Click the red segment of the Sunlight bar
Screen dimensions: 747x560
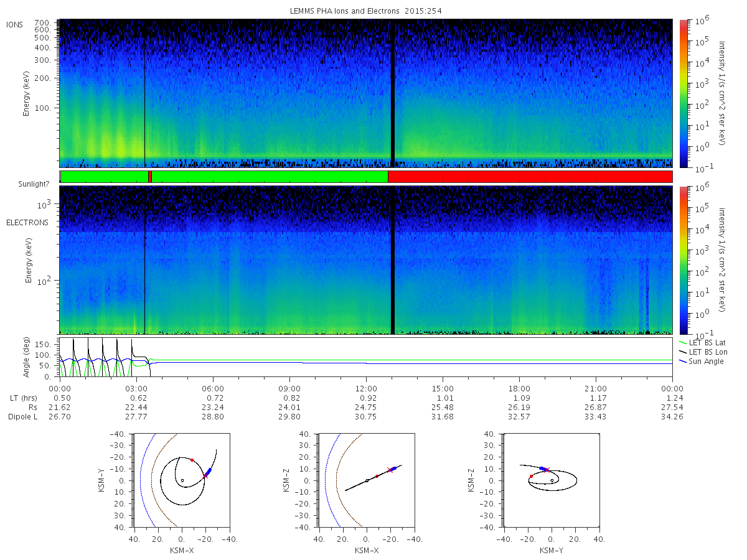coord(530,177)
